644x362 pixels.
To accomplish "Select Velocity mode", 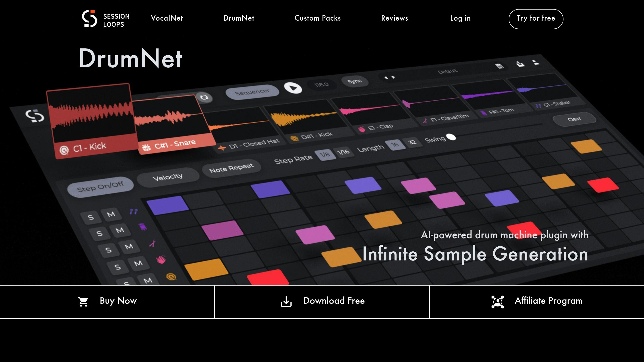I will point(168,177).
